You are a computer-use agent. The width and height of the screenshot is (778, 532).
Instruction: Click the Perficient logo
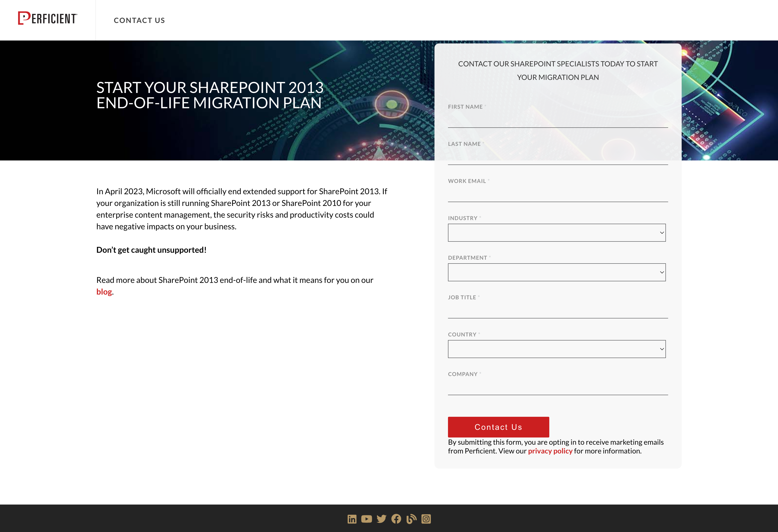[x=47, y=18]
